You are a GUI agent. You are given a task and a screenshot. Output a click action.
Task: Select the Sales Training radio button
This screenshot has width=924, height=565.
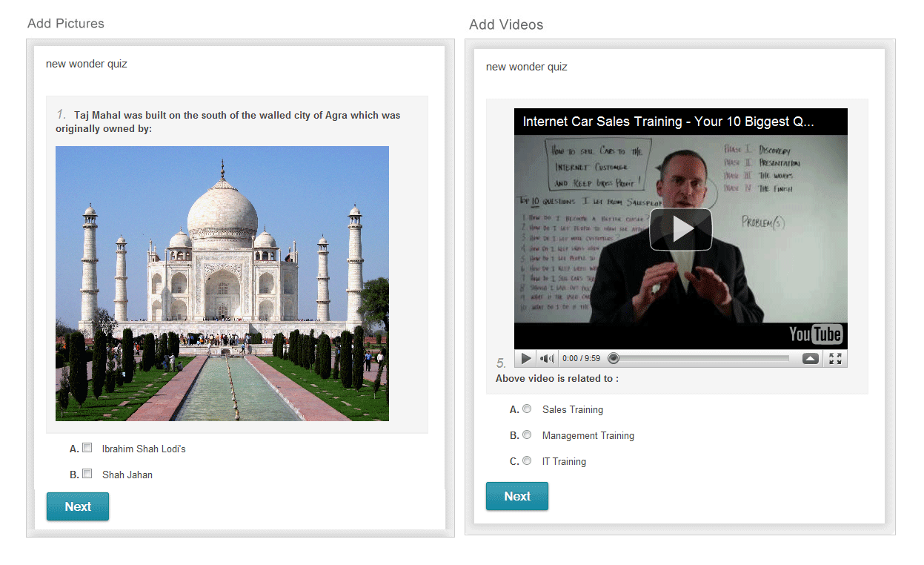[527, 409]
